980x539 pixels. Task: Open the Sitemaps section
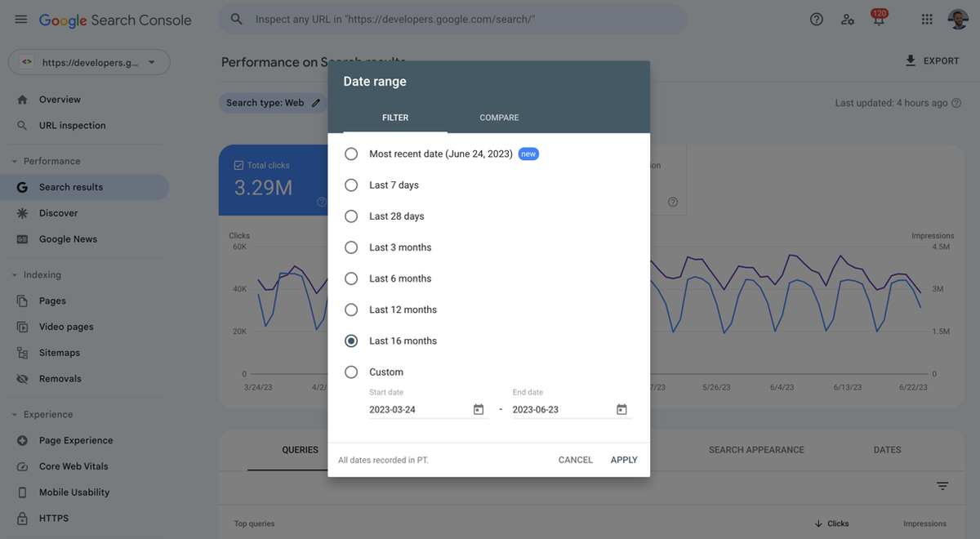(60, 352)
